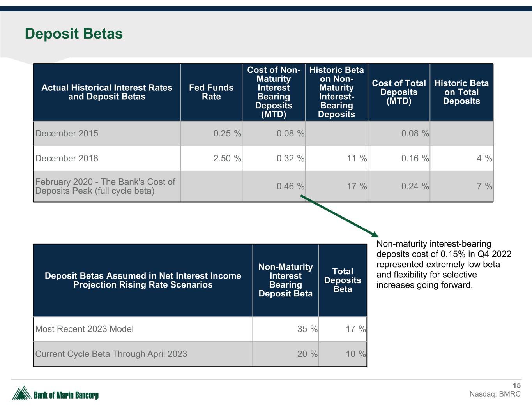The image size is (532, 411).
Task: Select the February 2020 full cycle beta row label
Action: [x=105, y=186]
